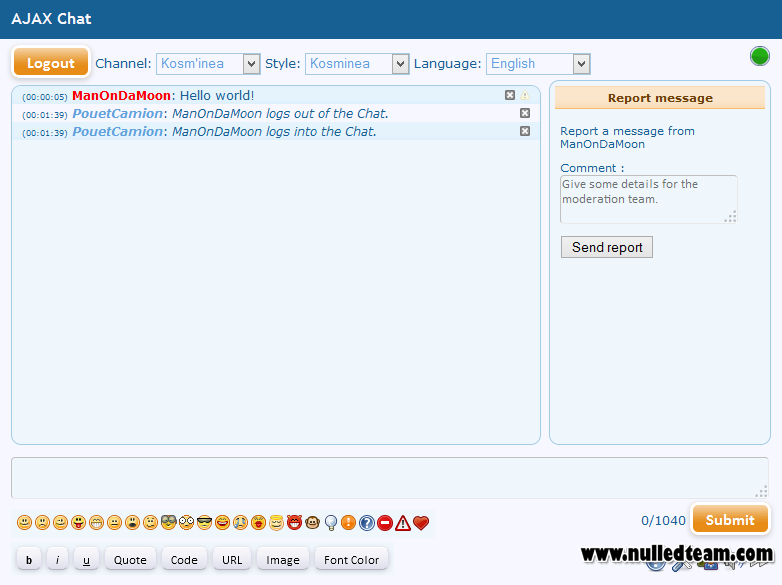Insert the big toothy grin emoticon

(96, 522)
